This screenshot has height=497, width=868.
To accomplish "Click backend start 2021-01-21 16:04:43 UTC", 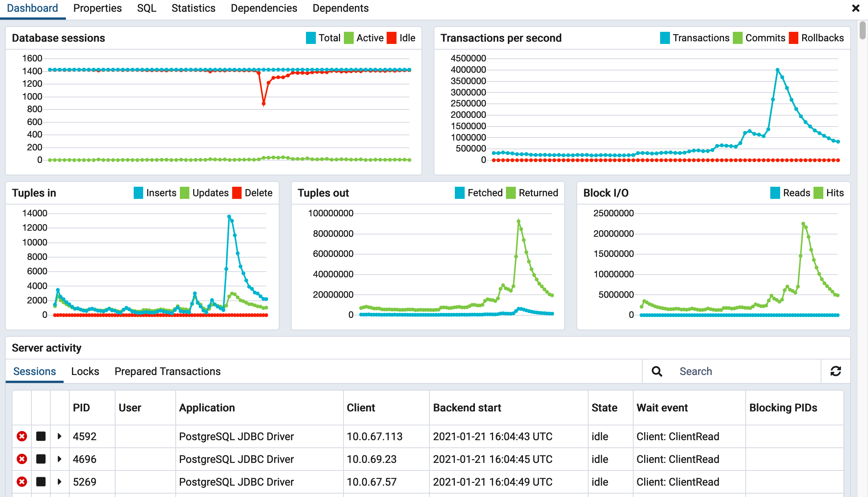I will [493, 436].
